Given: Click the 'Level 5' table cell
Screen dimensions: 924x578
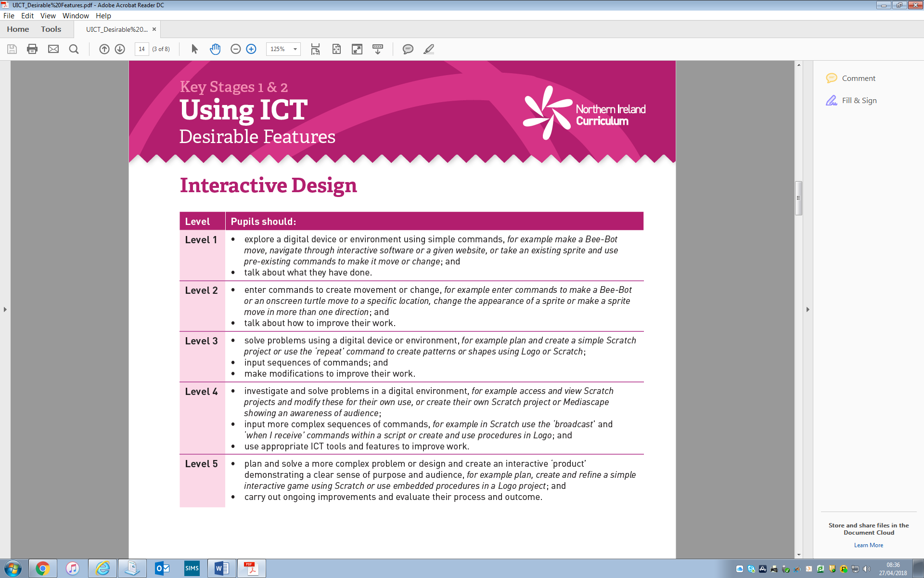Looking at the screenshot, I should pos(202,481).
